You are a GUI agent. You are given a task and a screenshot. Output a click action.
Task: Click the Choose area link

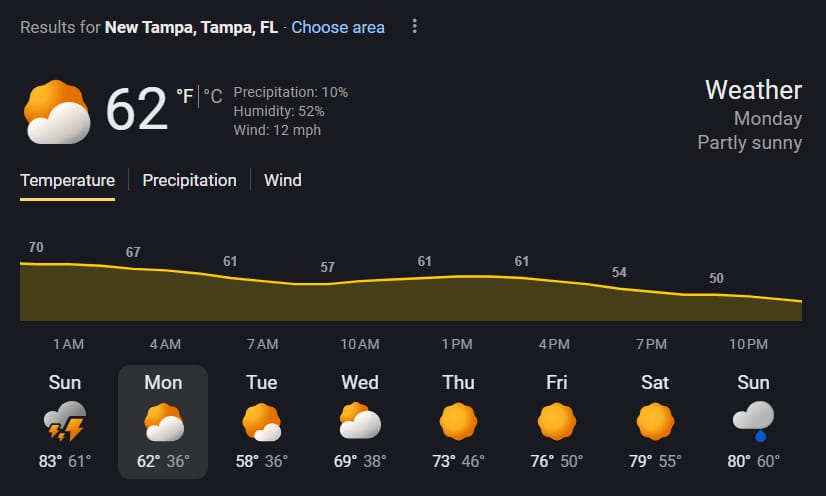(338, 27)
